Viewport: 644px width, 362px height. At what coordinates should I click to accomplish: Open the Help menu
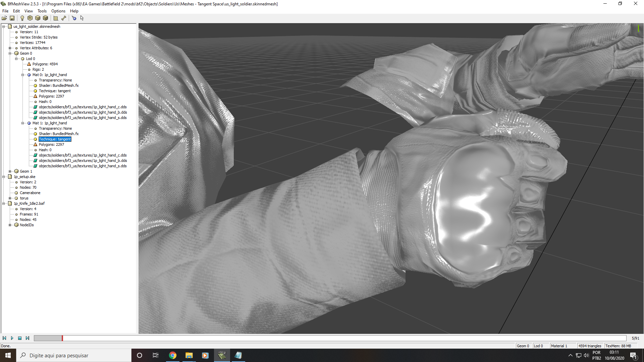coord(74,11)
